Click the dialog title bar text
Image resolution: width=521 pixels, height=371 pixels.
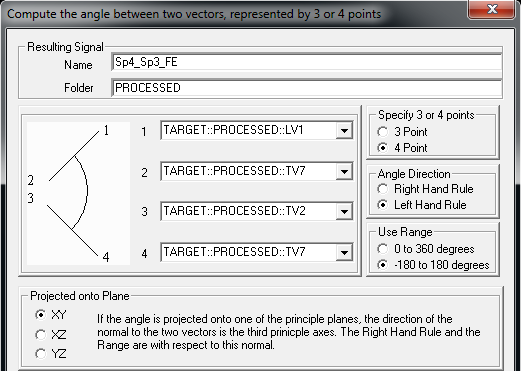(x=194, y=14)
